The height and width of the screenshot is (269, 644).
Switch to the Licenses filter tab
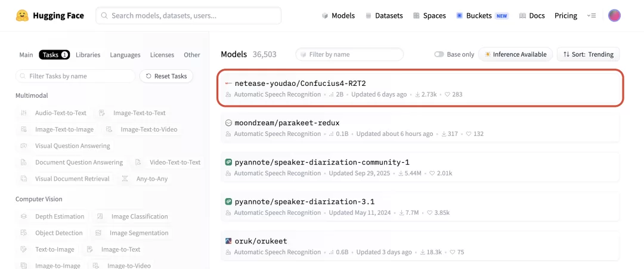[162, 55]
